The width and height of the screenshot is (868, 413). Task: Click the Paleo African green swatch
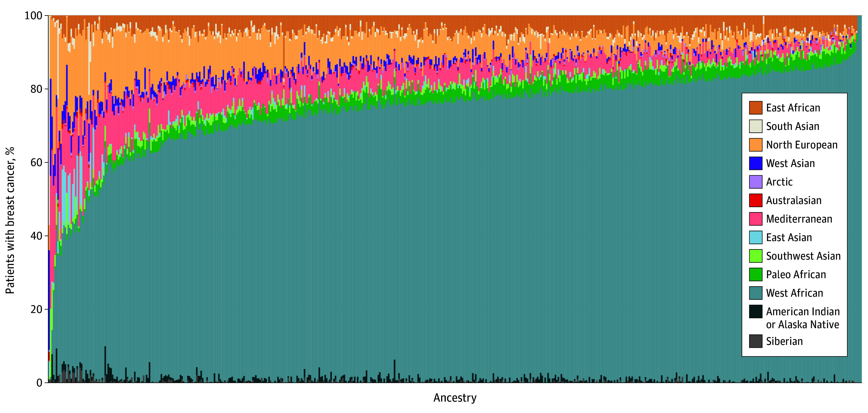click(x=755, y=275)
